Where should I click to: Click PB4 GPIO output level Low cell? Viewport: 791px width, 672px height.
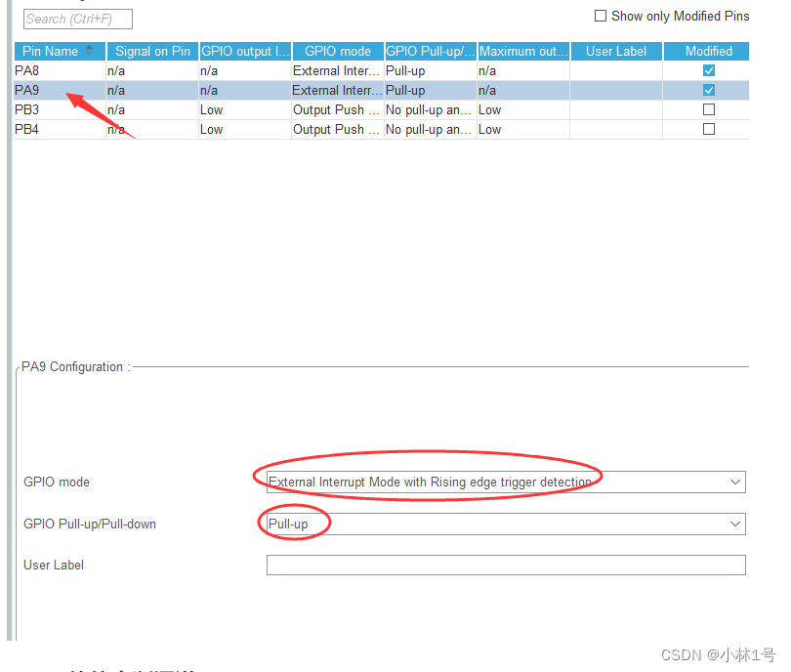pyautogui.click(x=245, y=130)
